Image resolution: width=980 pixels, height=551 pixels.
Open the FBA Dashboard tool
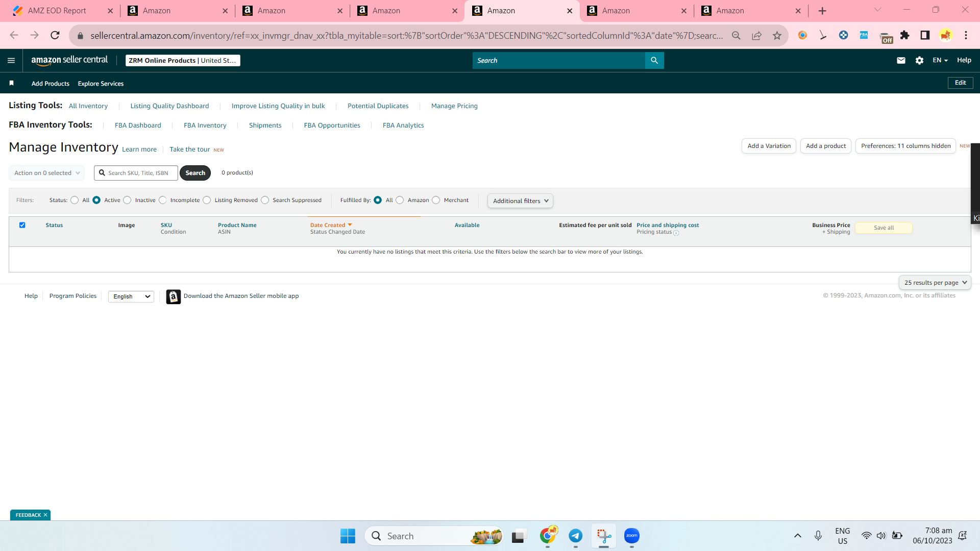(138, 126)
